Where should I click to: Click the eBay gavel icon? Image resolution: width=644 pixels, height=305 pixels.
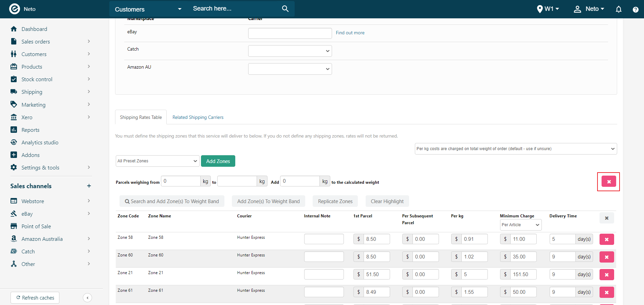tap(14, 214)
